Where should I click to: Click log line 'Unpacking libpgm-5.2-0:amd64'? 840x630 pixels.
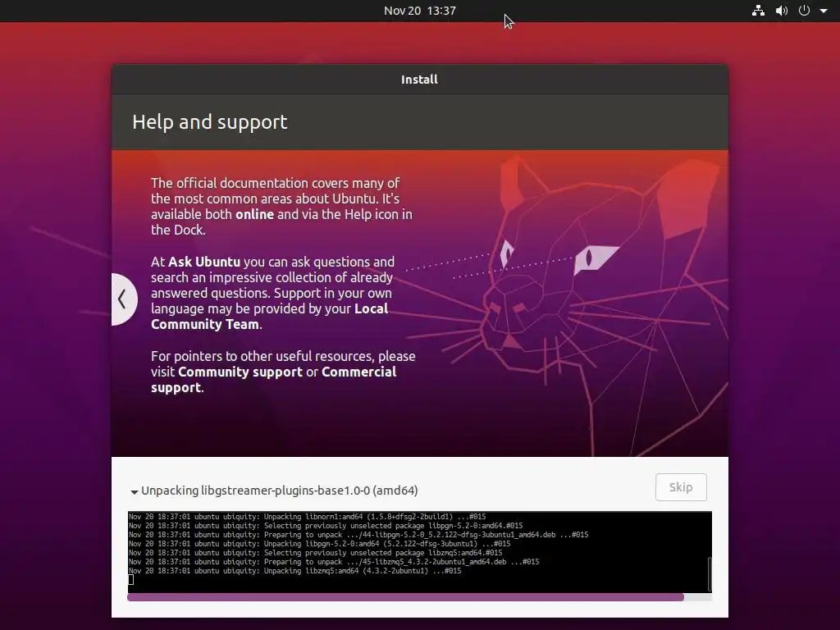(319, 544)
